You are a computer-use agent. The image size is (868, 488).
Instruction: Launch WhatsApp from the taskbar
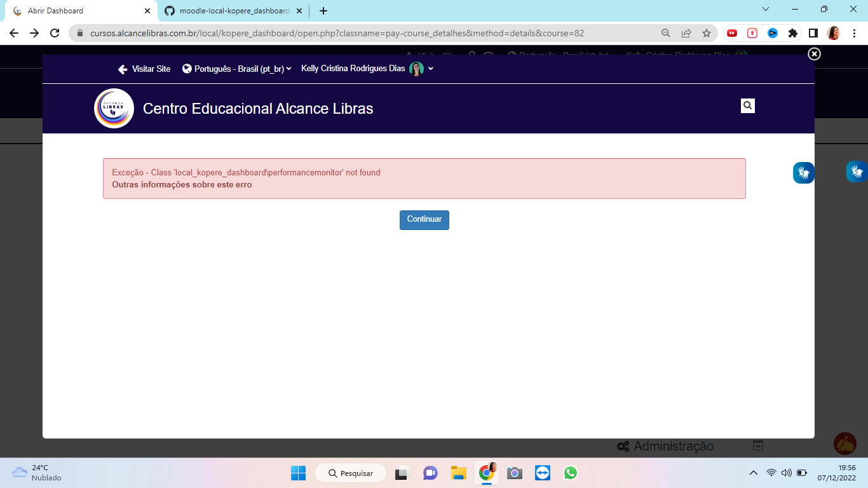point(571,473)
